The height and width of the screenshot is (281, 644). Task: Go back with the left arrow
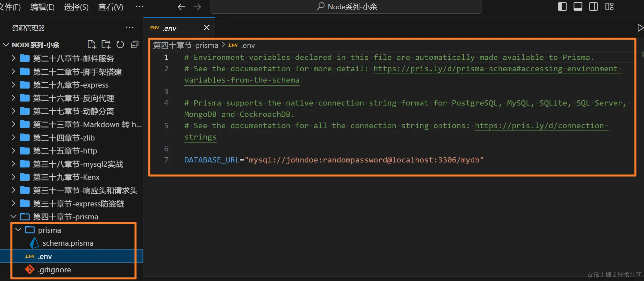181,7
